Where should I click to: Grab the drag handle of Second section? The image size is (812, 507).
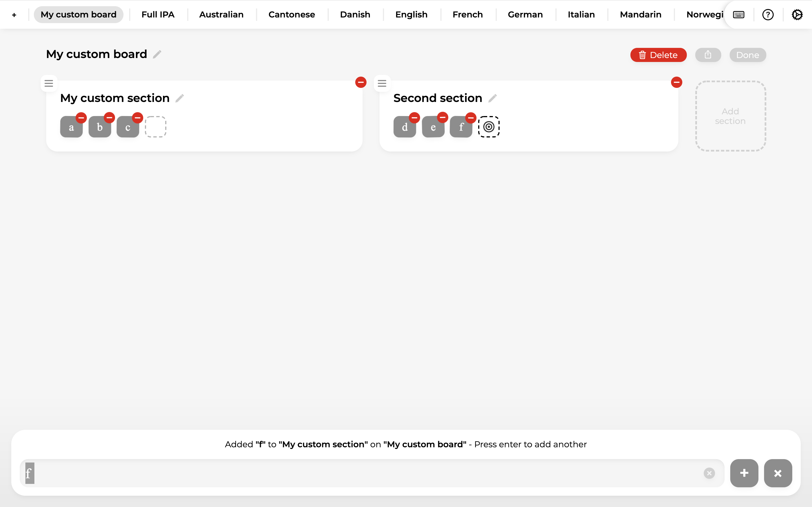pyautogui.click(x=382, y=83)
